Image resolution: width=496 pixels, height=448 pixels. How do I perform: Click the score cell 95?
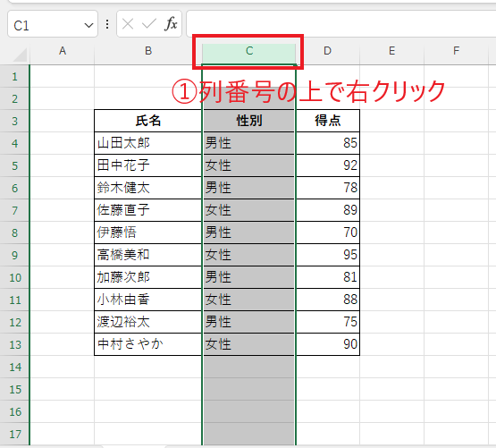click(327, 255)
